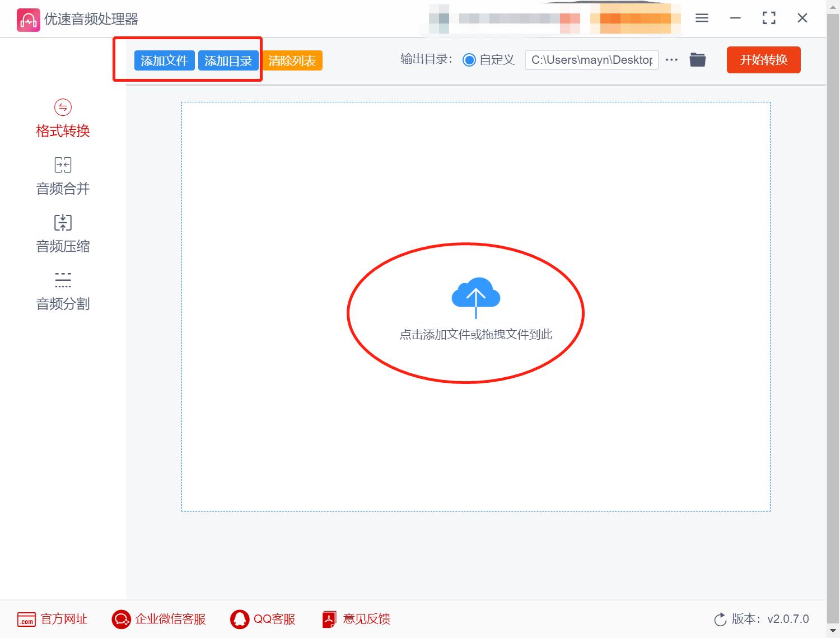Click 添加目录 to add a folder
The image size is (840, 638).
tap(228, 60)
